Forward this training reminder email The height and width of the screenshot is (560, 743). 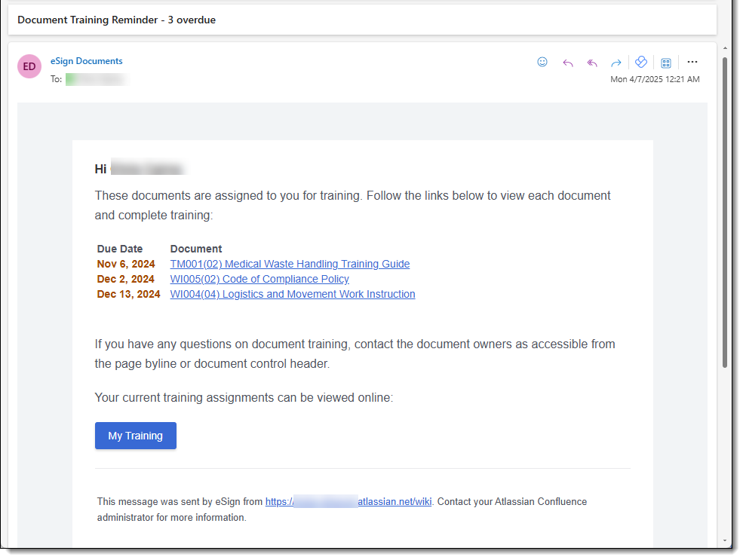616,63
